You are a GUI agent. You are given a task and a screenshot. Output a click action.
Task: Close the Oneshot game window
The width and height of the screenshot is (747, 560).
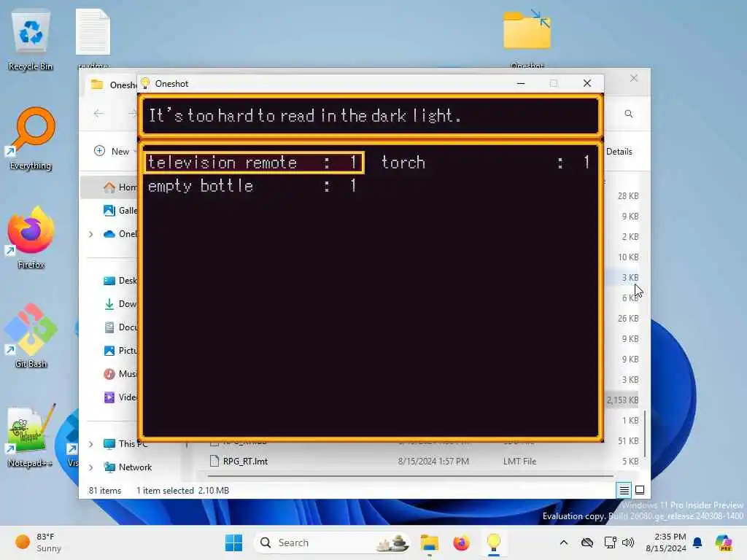tap(587, 83)
